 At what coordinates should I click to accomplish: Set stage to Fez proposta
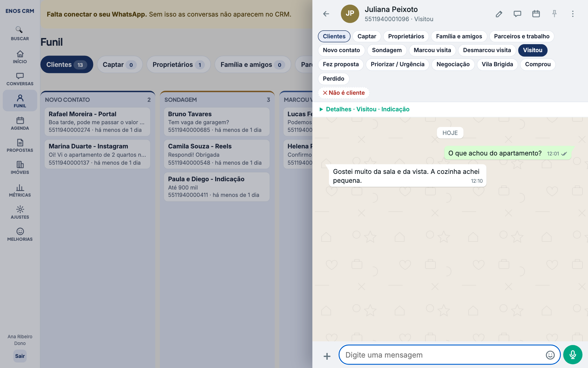[341, 64]
